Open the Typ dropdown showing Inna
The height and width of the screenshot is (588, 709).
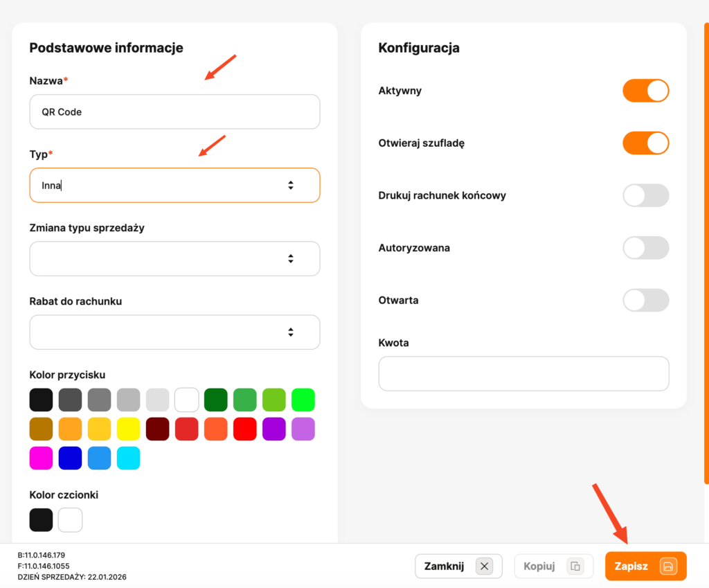(x=174, y=185)
